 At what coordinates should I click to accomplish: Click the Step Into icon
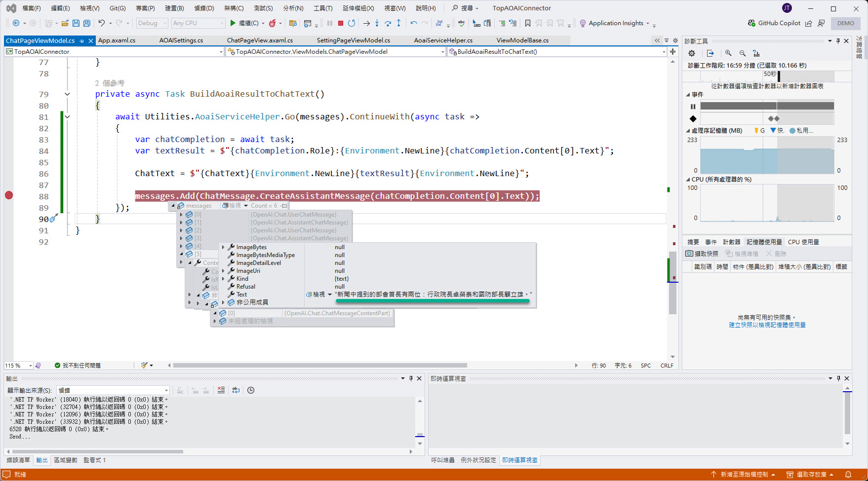click(x=377, y=23)
